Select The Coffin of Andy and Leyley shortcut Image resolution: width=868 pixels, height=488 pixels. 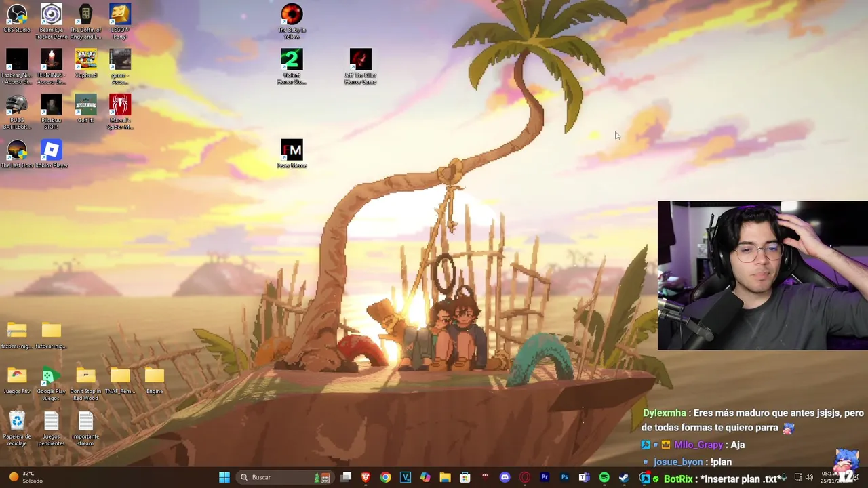85,22
